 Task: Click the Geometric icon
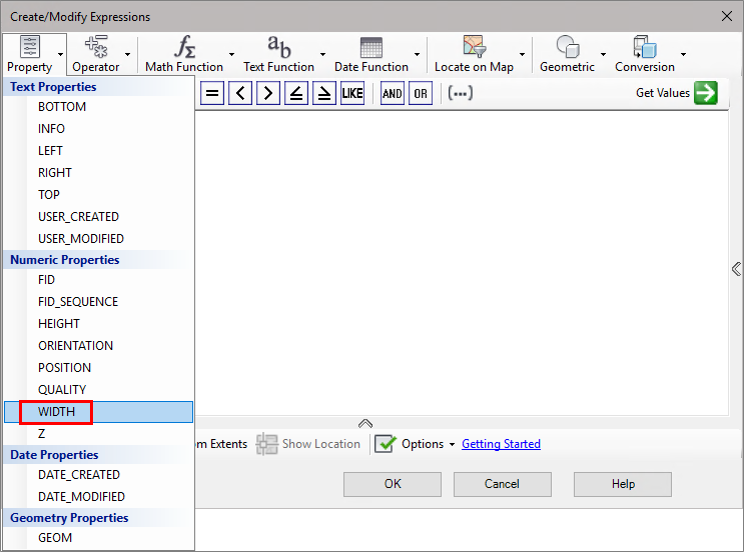[567, 47]
